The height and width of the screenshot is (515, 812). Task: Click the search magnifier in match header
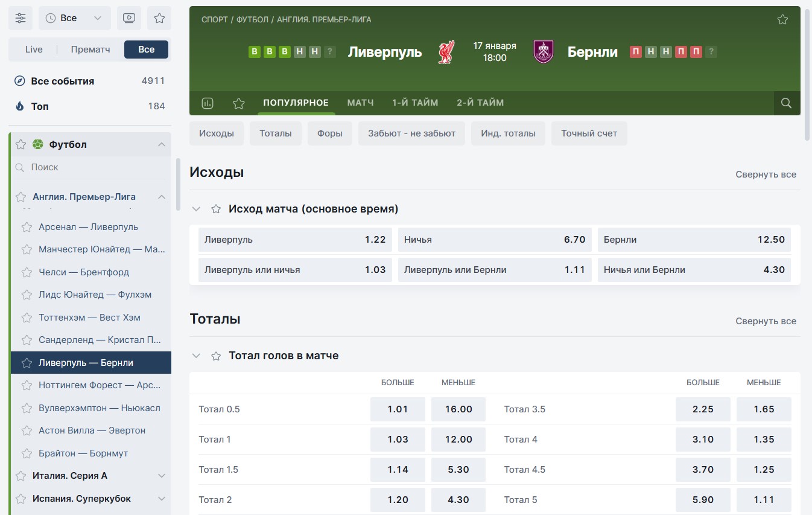pyautogui.click(x=786, y=103)
